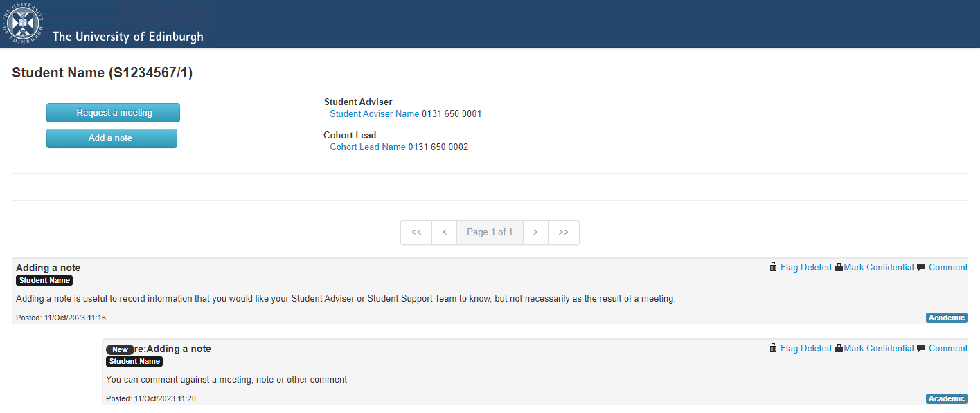Click the 're:Adding a note' reply title

click(x=172, y=349)
